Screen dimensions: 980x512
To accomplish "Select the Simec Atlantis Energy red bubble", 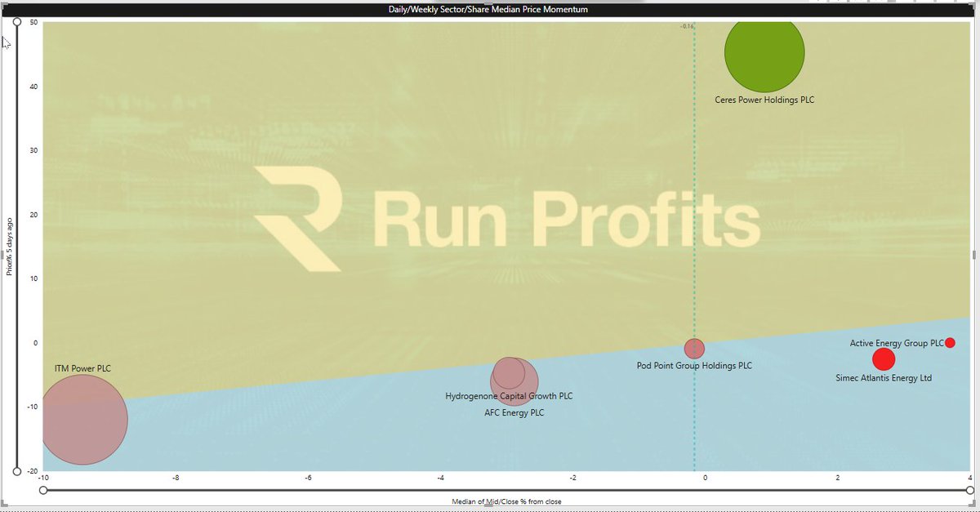I will pyautogui.click(x=884, y=359).
